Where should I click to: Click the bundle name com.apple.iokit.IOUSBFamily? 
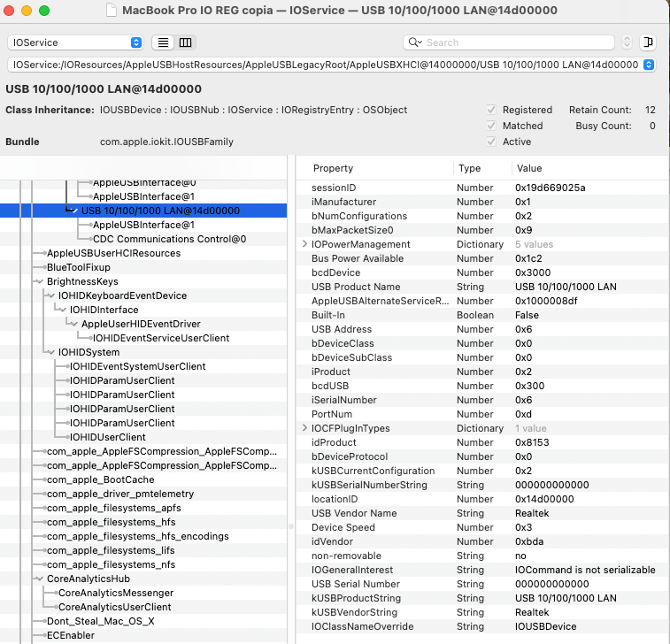166,142
